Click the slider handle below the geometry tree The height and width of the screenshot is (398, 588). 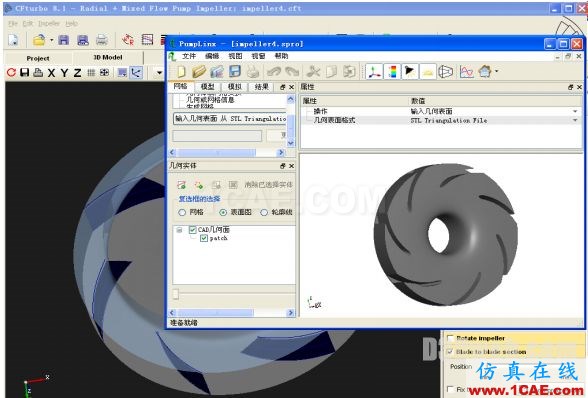(x=176, y=294)
